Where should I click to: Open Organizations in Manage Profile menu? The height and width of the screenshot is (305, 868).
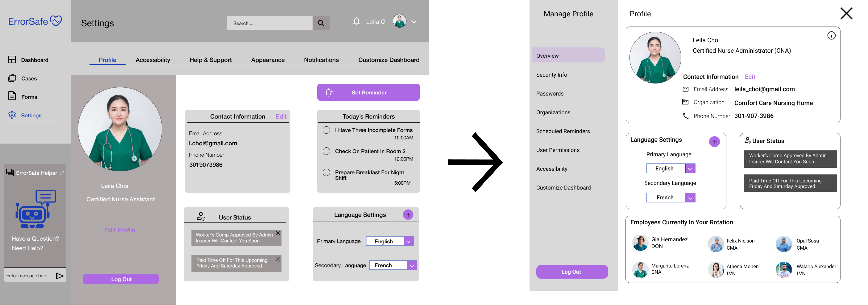click(x=553, y=112)
